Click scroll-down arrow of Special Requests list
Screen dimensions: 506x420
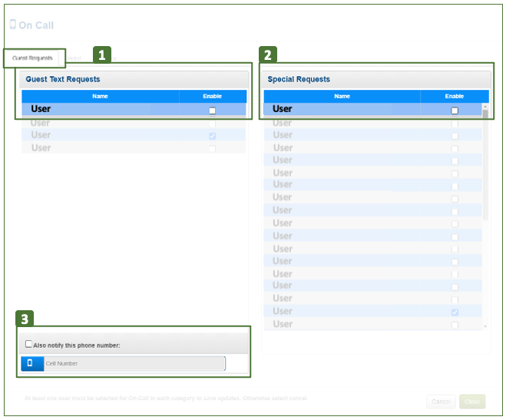485,327
